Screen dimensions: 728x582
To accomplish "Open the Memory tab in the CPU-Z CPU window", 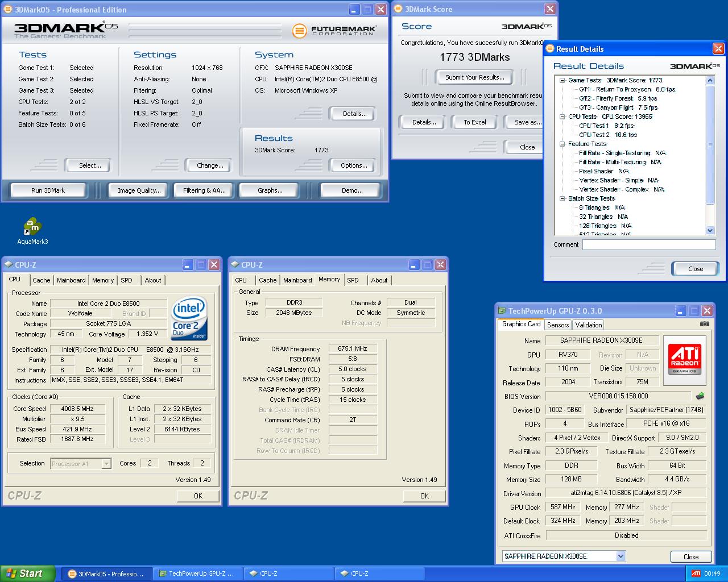I will pos(103,280).
